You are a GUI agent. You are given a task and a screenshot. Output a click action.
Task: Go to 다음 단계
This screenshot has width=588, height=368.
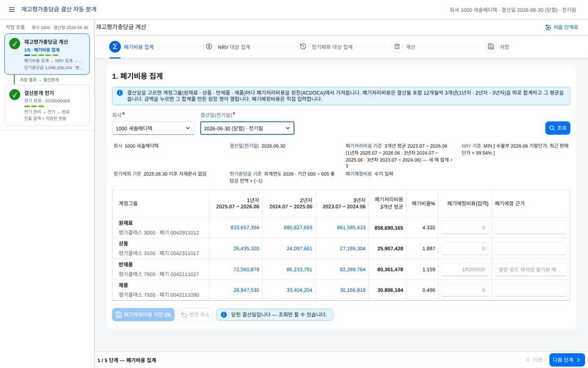[567, 360]
